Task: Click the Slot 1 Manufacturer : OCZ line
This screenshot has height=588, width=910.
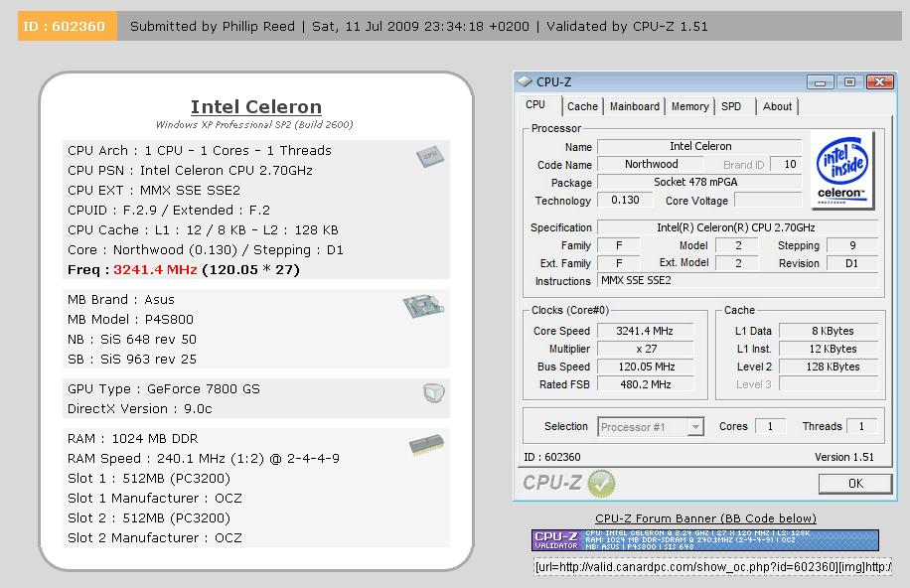Action: coord(154,498)
